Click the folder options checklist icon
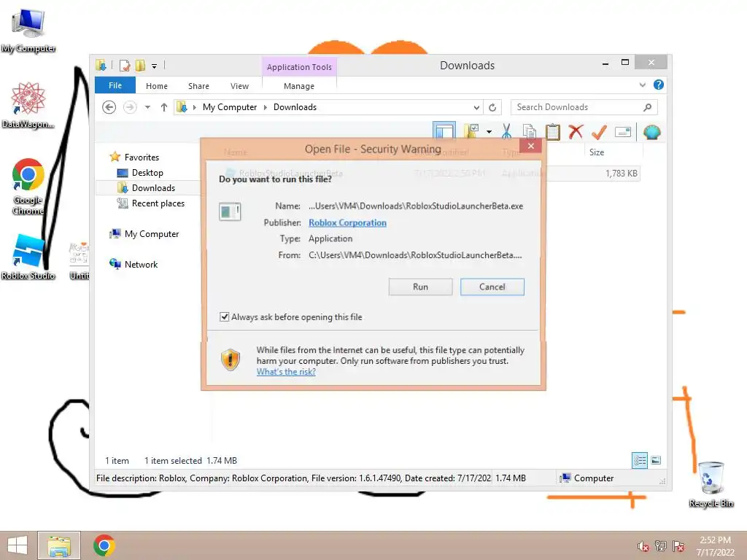This screenshot has height=560, width=747. pos(472,131)
